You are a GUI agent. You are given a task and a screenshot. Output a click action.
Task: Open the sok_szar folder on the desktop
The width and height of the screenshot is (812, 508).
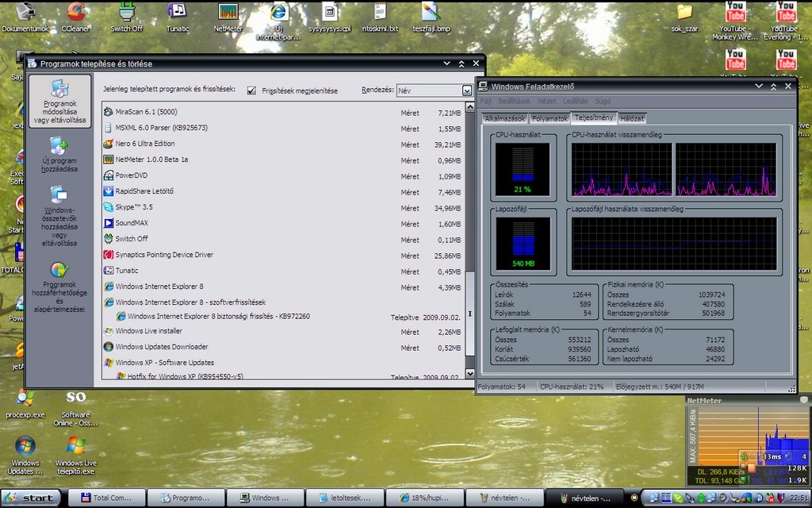coord(684,17)
